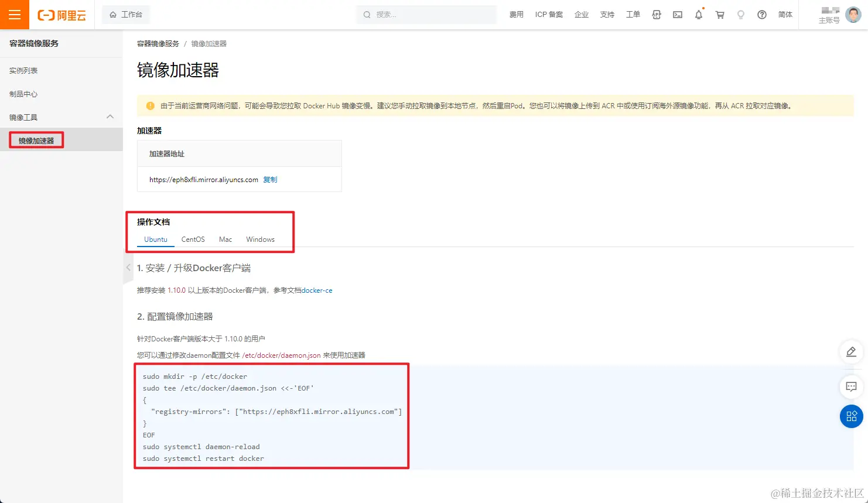The image size is (868, 503).
Task: Open the shopping cart
Action: 719,14
